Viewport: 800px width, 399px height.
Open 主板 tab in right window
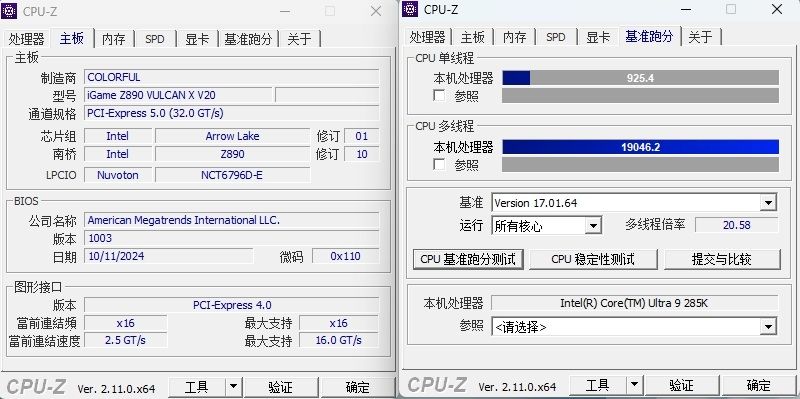pyautogui.click(x=472, y=37)
